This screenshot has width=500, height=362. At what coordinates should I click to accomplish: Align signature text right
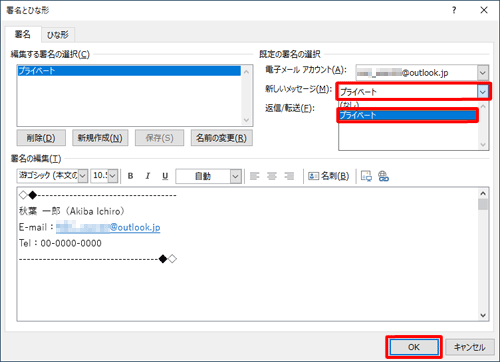[289, 176]
